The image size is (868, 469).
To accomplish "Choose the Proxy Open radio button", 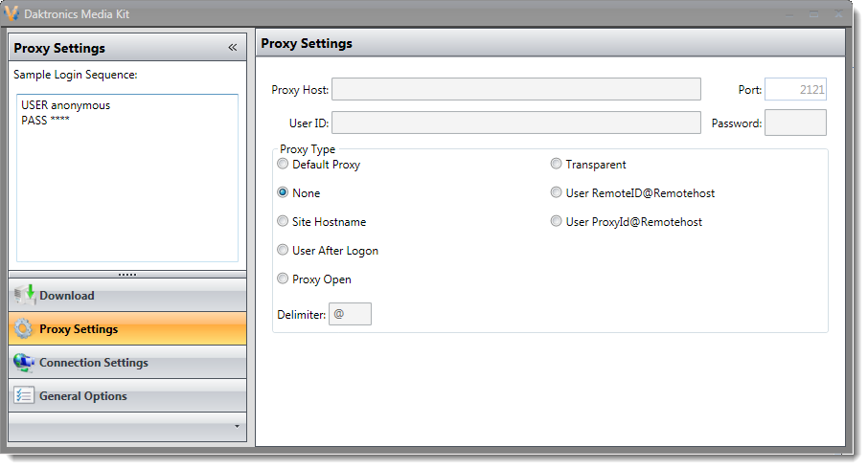I will pos(283,279).
